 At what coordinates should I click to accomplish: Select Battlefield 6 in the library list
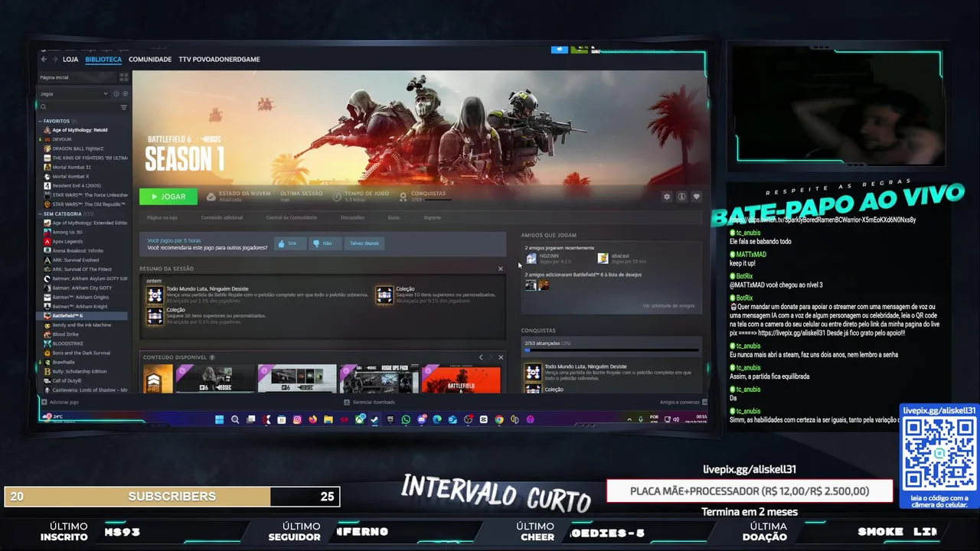tap(83, 315)
